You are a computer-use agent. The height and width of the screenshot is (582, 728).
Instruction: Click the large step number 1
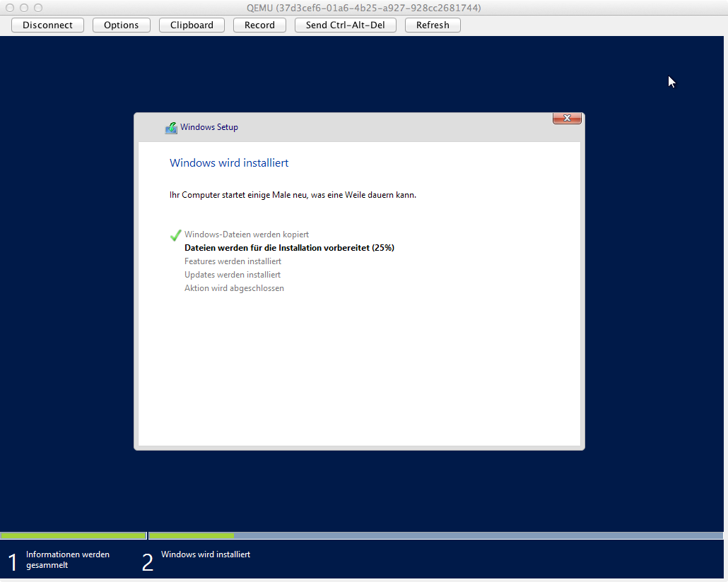point(13,562)
